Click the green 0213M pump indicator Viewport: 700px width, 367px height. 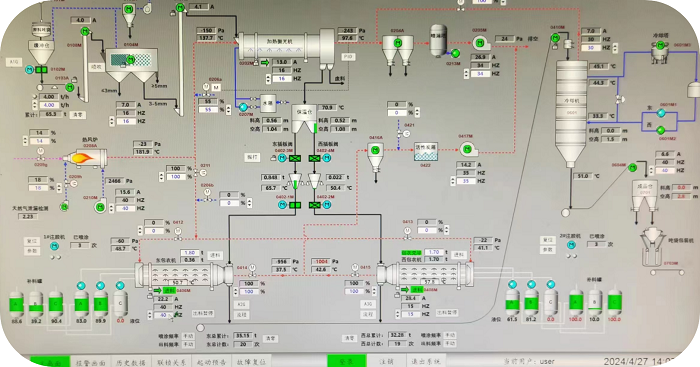coord(455,54)
